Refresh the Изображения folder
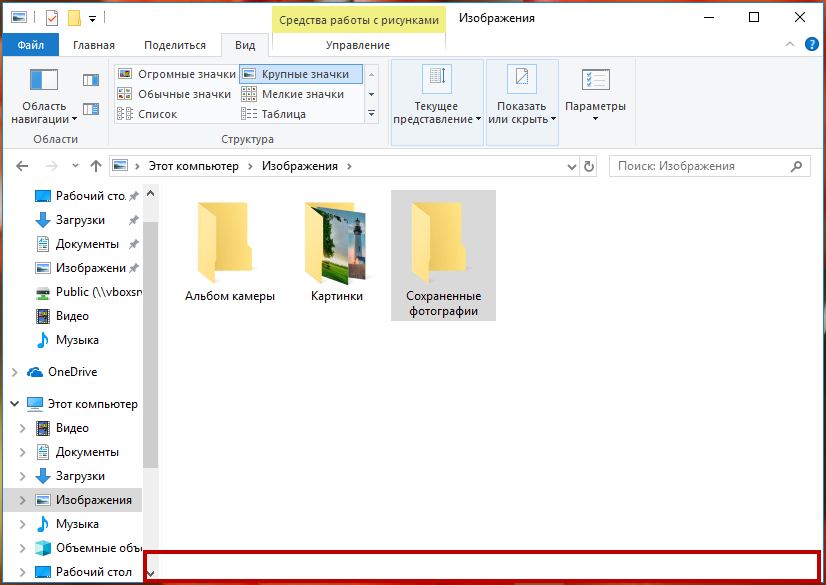 coord(589,166)
